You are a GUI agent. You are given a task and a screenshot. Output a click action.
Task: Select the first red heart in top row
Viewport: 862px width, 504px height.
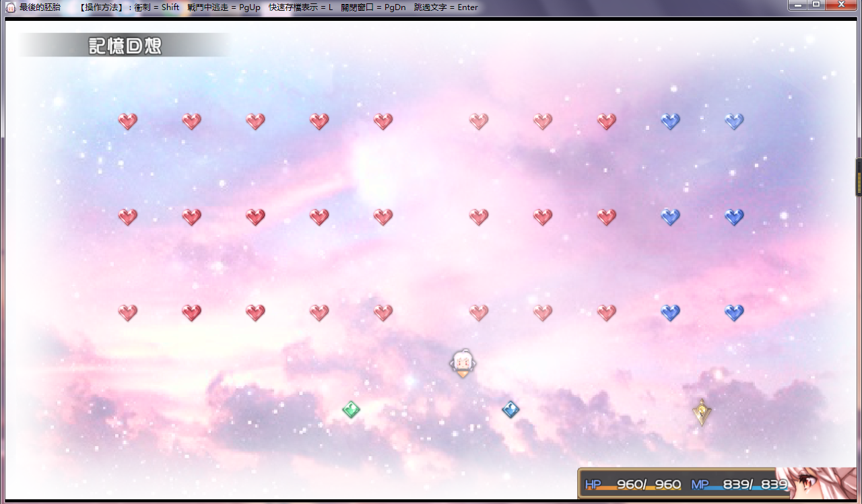[127, 121]
